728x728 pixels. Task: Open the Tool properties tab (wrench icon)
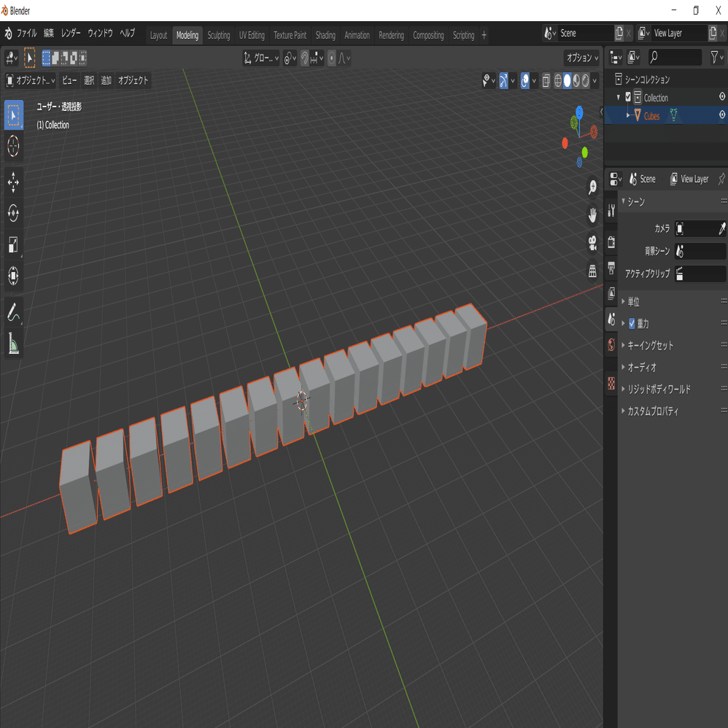pyautogui.click(x=611, y=212)
